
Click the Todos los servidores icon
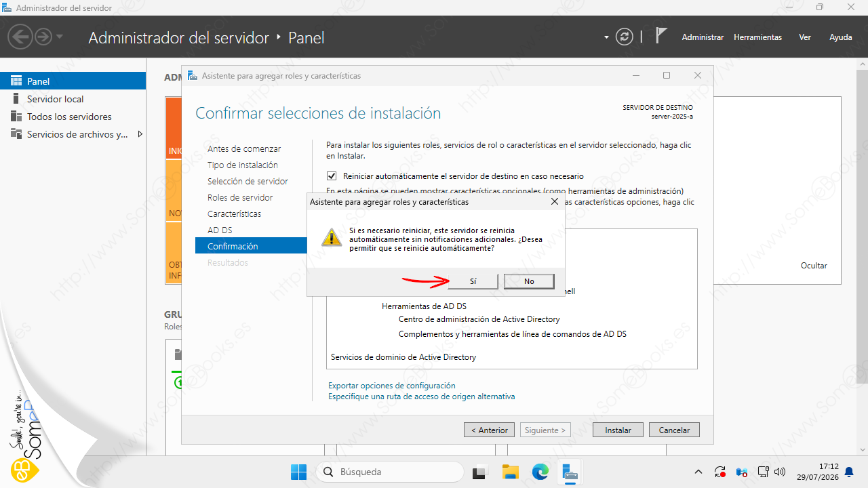pos(16,117)
